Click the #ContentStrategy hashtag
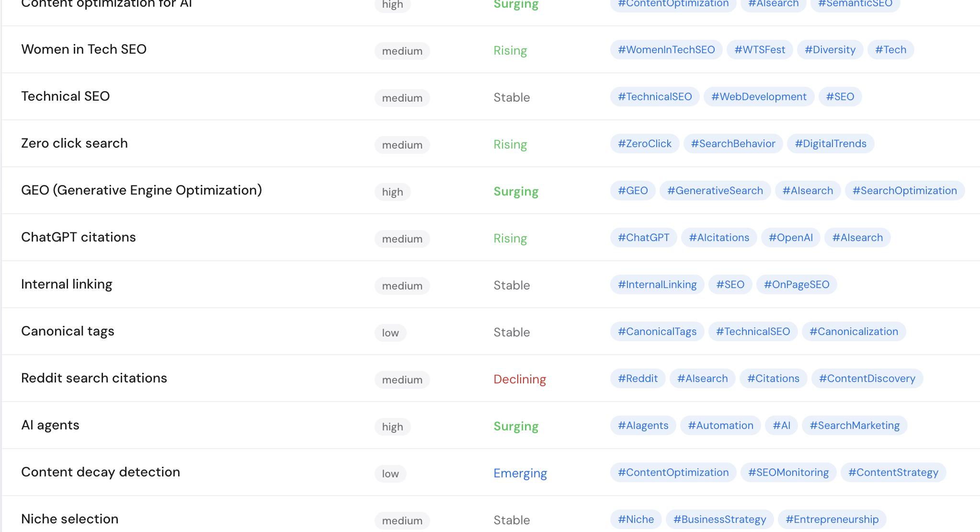 [893, 472]
